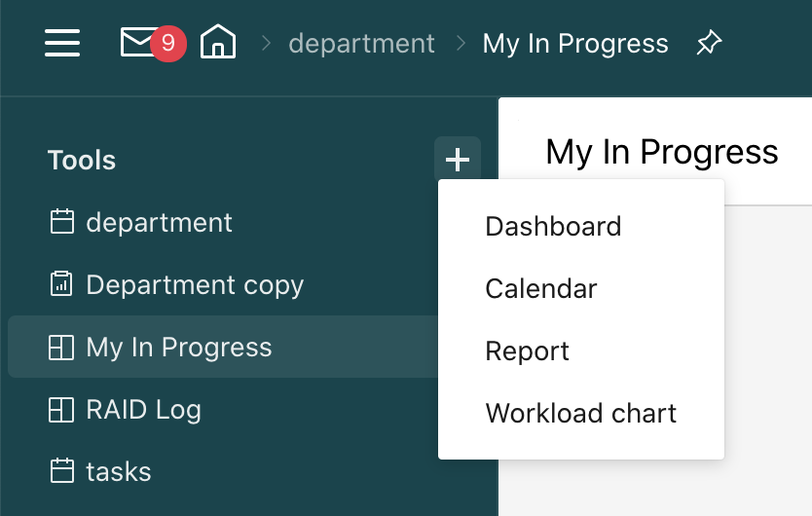Open the inbox mail icon
812x516 pixels.
[137, 42]
